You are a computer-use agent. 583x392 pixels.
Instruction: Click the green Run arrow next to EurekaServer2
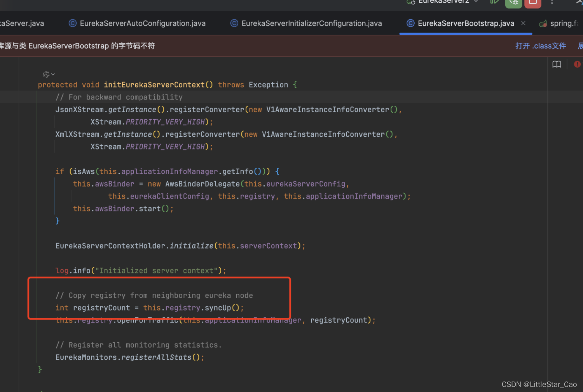494,2
